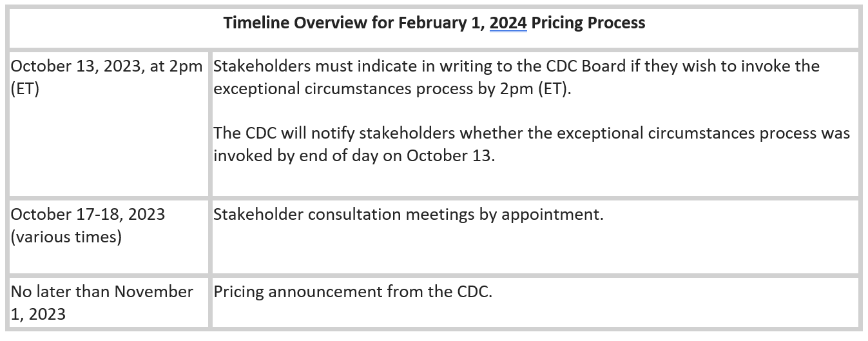Click the sentence starting "Stakeholders must indicate"

click(x=516, y=66)
